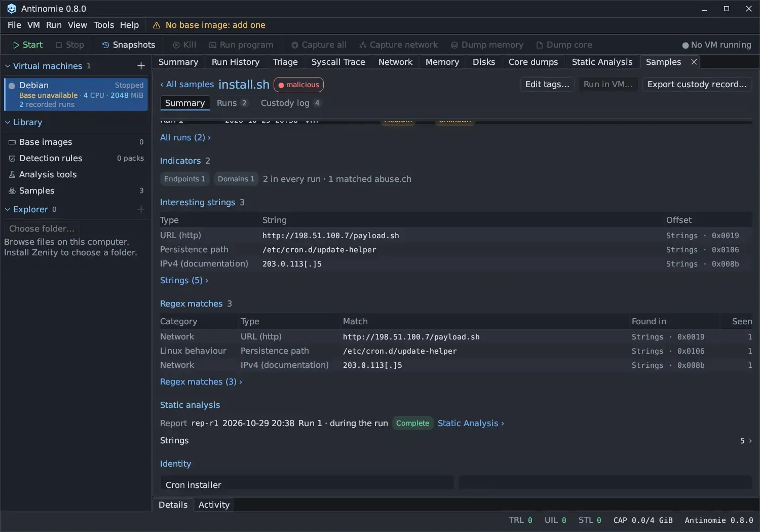This screenshot has height=532, width=760.
Task: Start the virtual machine
Action: coord(28,45)
